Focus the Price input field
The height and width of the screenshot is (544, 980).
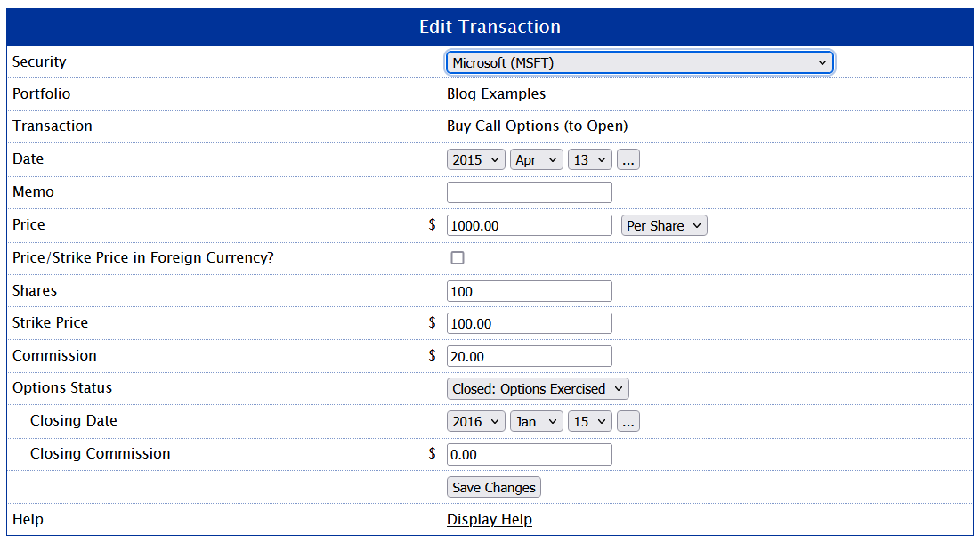click(x=529, y=225)
